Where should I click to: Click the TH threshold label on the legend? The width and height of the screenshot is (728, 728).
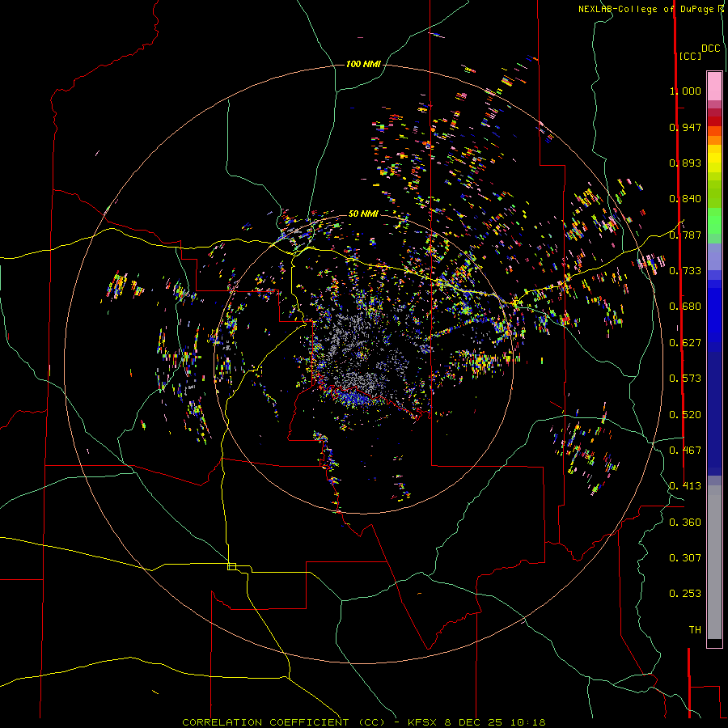pyautogui.click(x=695, y=630)
